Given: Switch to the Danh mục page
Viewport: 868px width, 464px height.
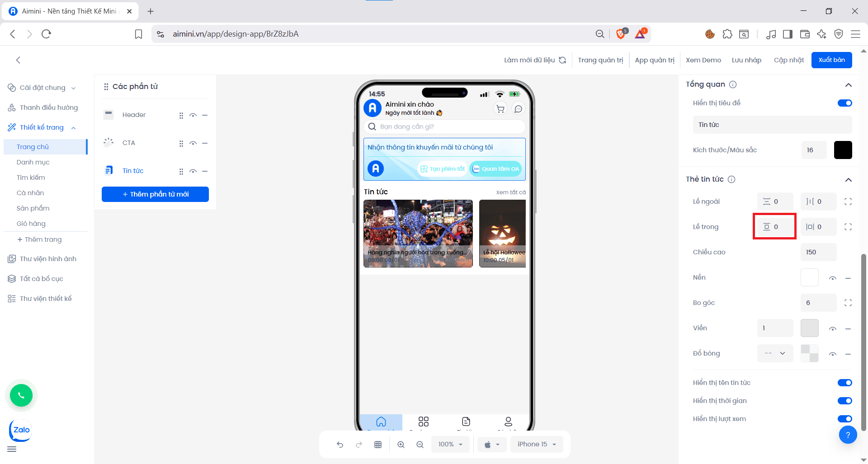Looking at the screenshot, I should point(33,162).
